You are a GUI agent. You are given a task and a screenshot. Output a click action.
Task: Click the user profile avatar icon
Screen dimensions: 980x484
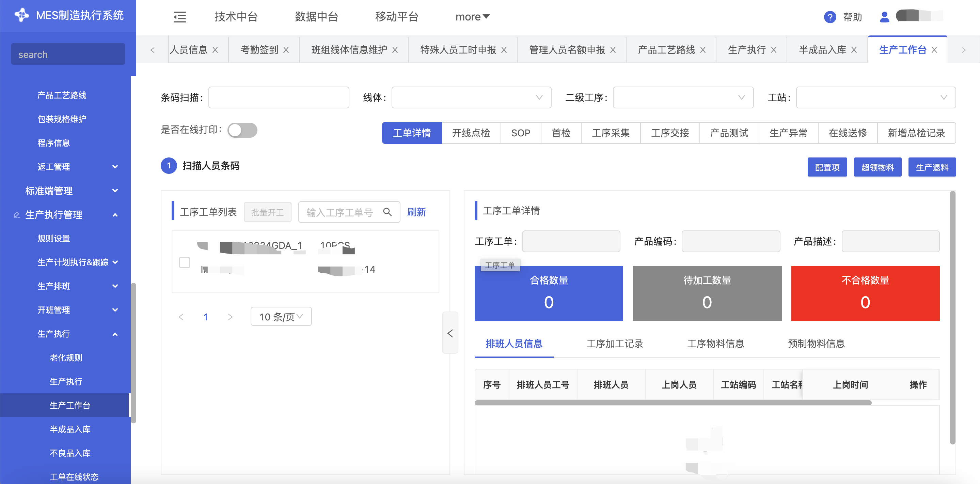click(x=884, y=17)
